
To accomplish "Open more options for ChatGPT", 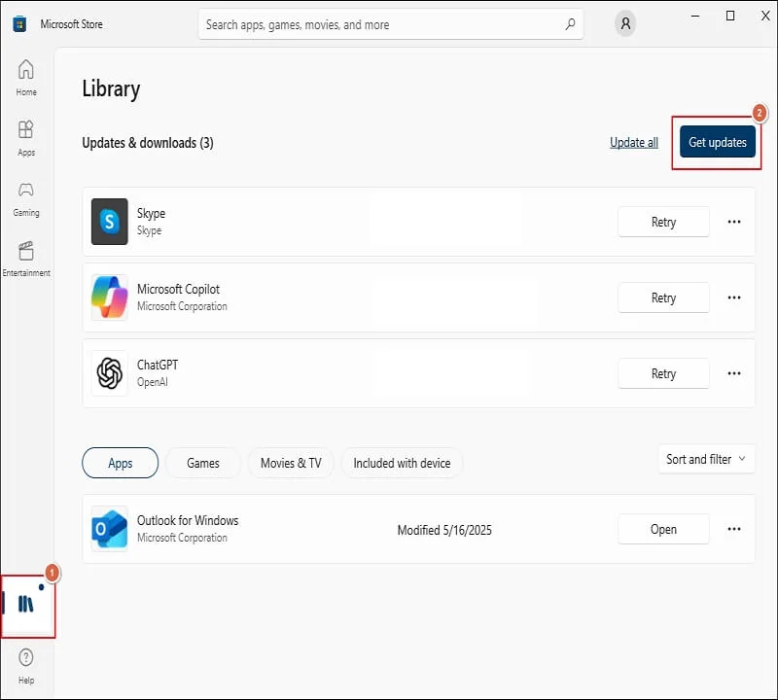I will [734, 373].
